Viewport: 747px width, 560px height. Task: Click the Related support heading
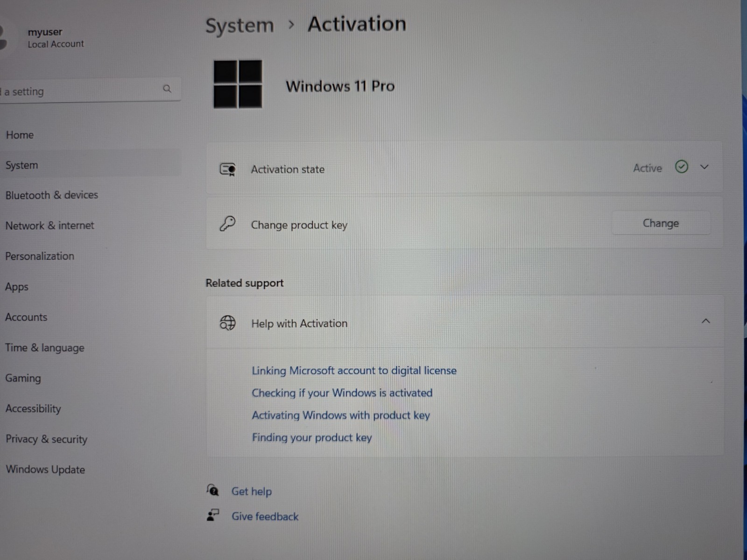click(245, 283)
